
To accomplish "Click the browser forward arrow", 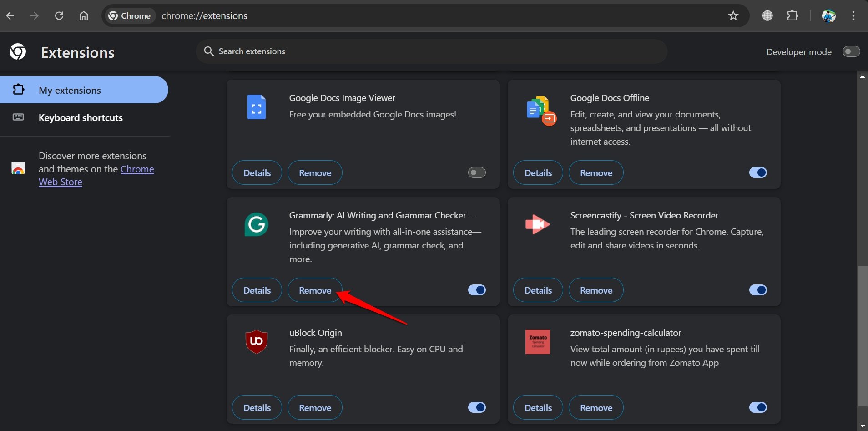I will [x=35, y=16].
